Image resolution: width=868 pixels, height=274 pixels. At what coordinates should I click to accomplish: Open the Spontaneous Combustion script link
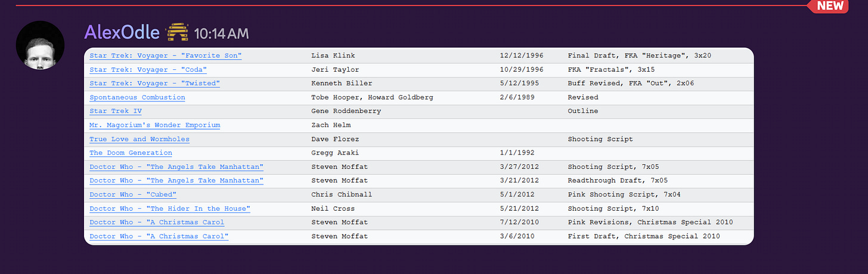(137, 97)
